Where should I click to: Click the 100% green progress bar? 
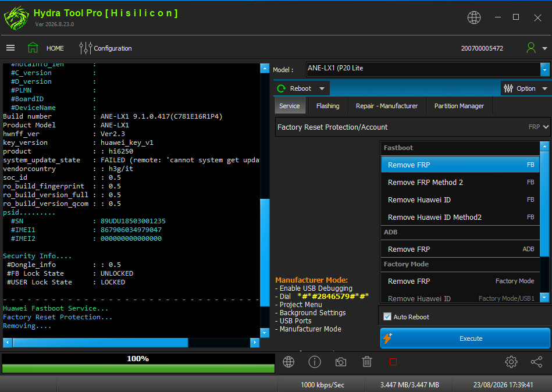(x=138, y=368)
